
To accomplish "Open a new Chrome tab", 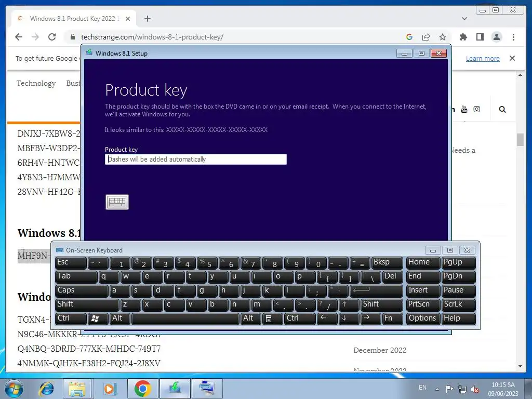I will [x=147, y=19].
